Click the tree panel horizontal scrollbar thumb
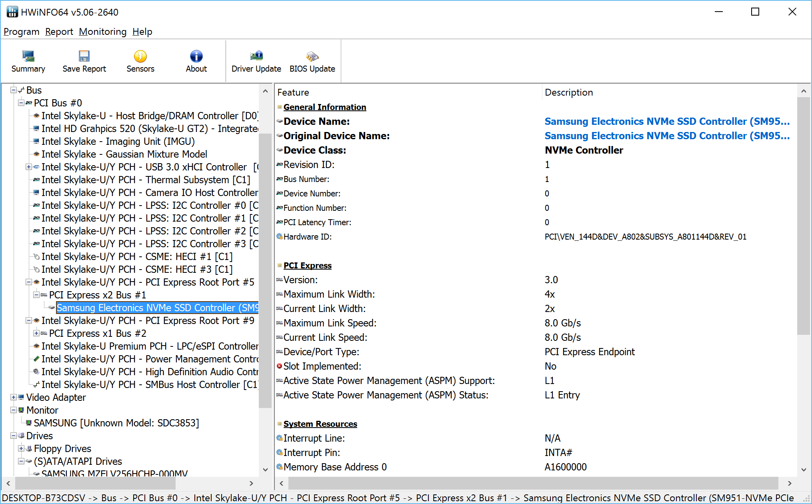 click(x=95, y=483)
